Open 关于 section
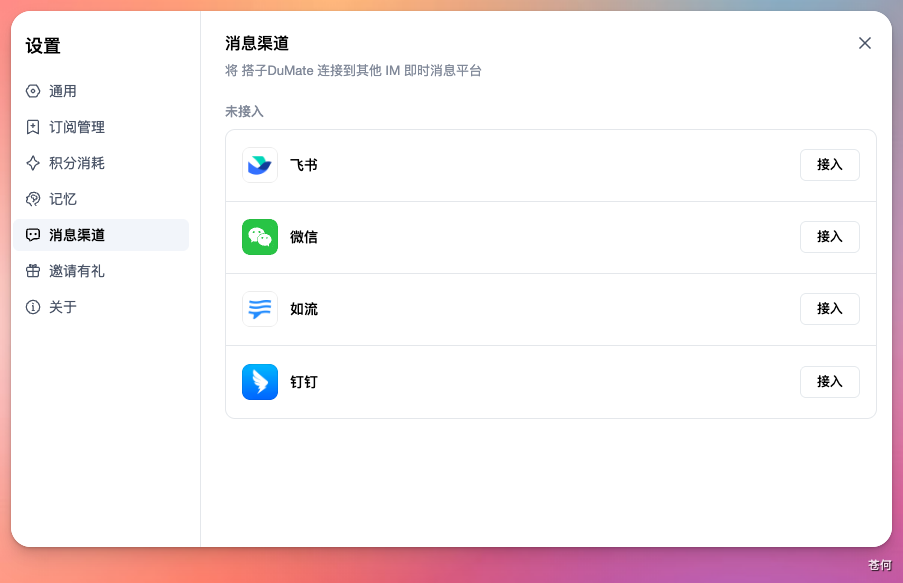The width and height of the screenshot is (903, 583). click(101, 307)
